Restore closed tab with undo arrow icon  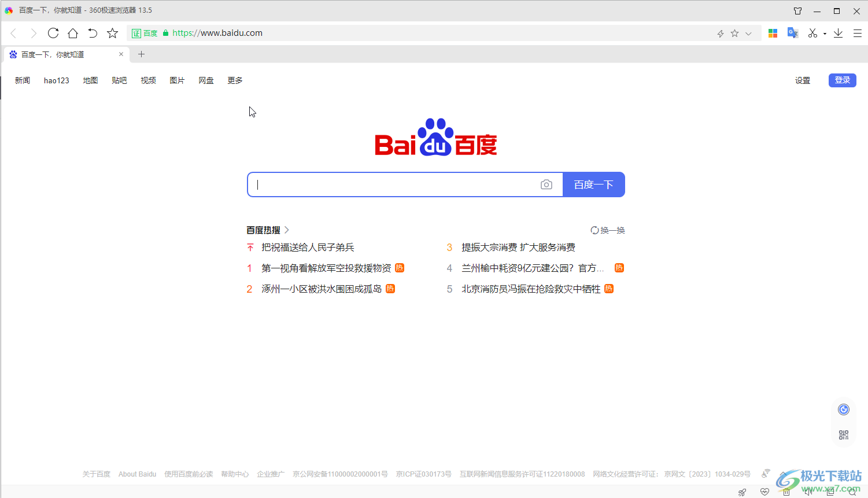point(93,33)
